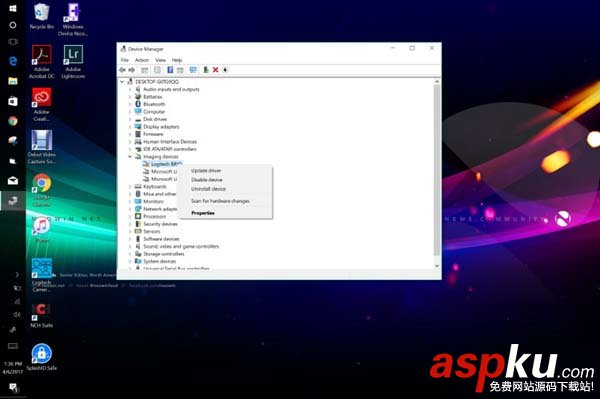Select the Monitors tree row
This screenshot has width=600, height=399.
tap(149, 202)
